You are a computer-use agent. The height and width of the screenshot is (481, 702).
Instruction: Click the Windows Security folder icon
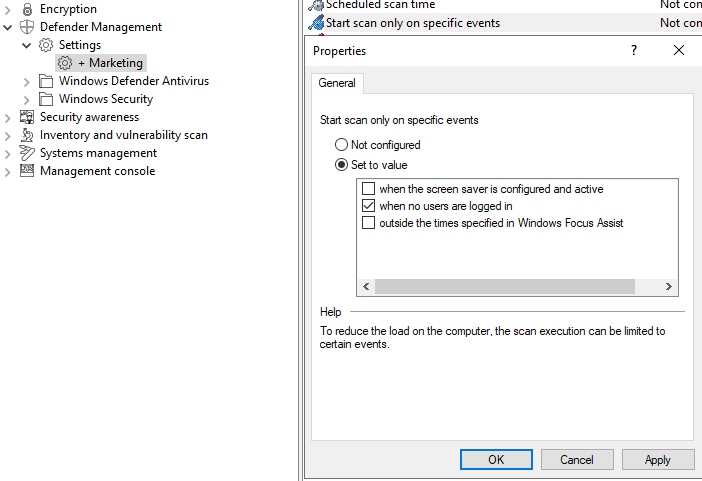(46, 99)
